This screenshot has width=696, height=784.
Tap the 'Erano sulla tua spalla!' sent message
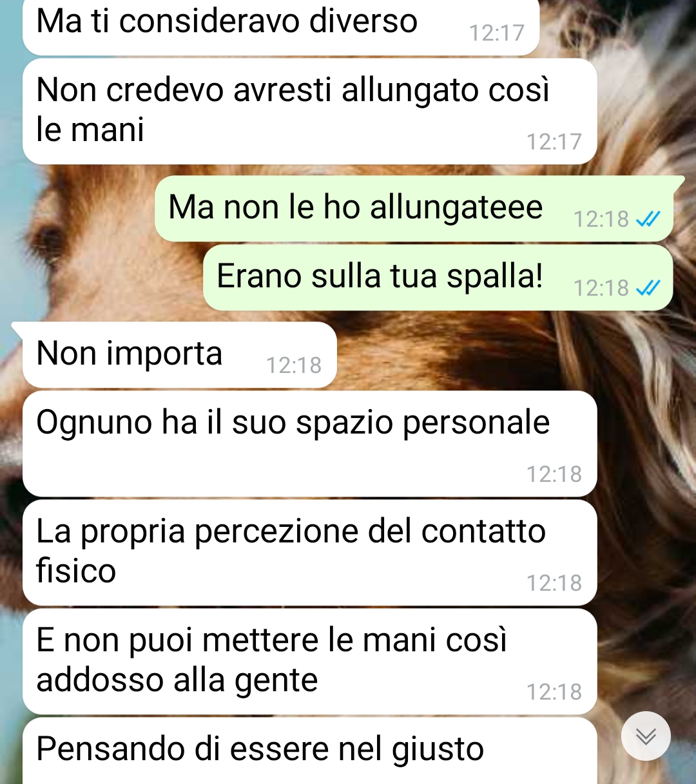(x=438, y=278)
